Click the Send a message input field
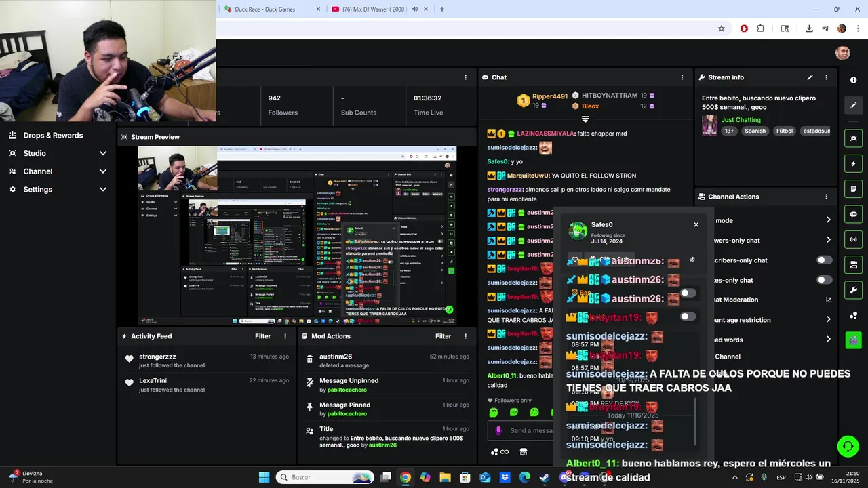Screen dimensions: 868x488 click(x=521, y=430)
